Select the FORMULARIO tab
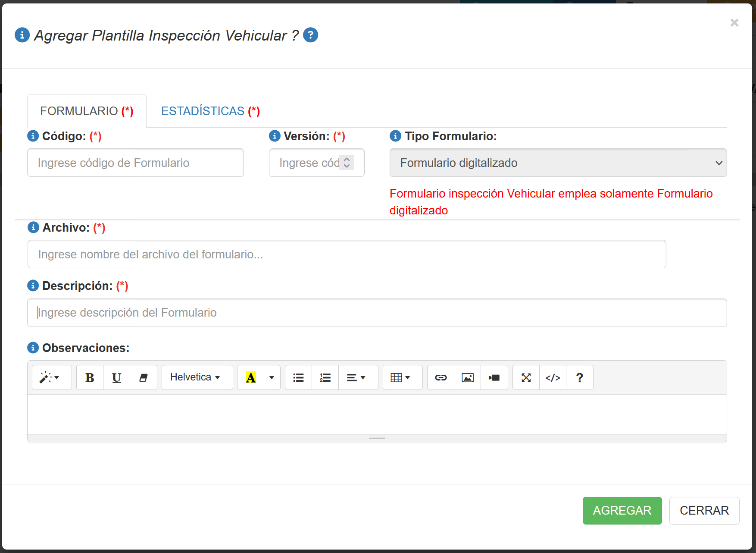 (x=87, y=111)
